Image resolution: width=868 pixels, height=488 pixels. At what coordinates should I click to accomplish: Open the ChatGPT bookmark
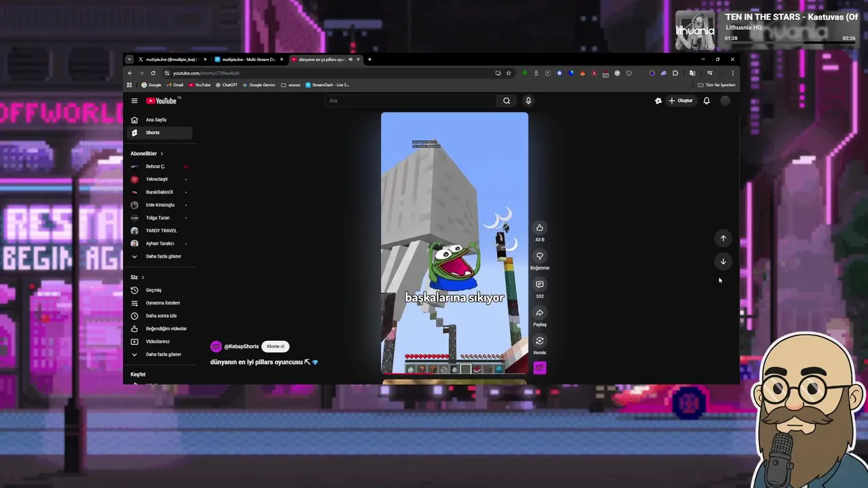click(x=226, y=85)
